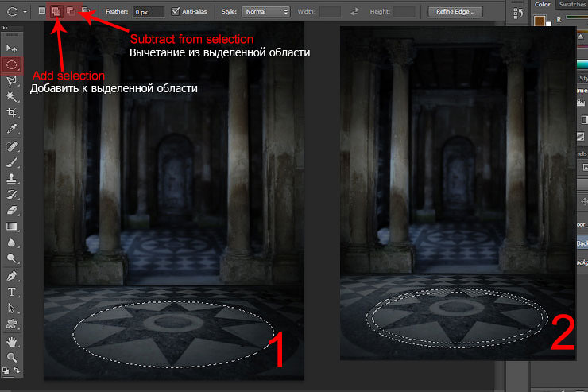
Task: Click the New selection mode icon
Action: [x=42, y=12]
